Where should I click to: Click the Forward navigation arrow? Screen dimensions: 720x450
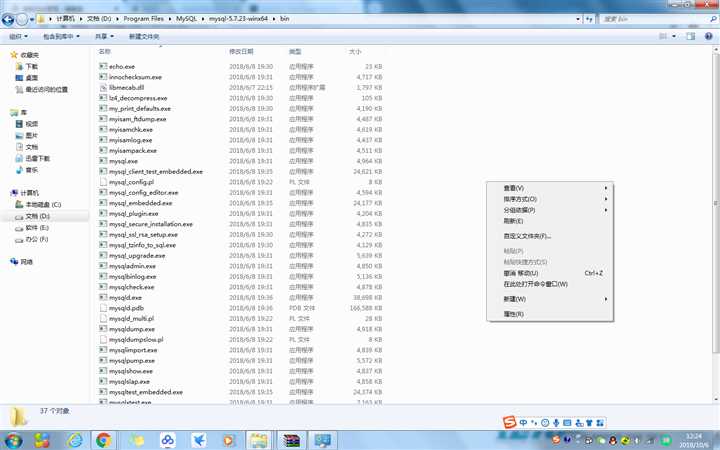click(x=22, y=19)
